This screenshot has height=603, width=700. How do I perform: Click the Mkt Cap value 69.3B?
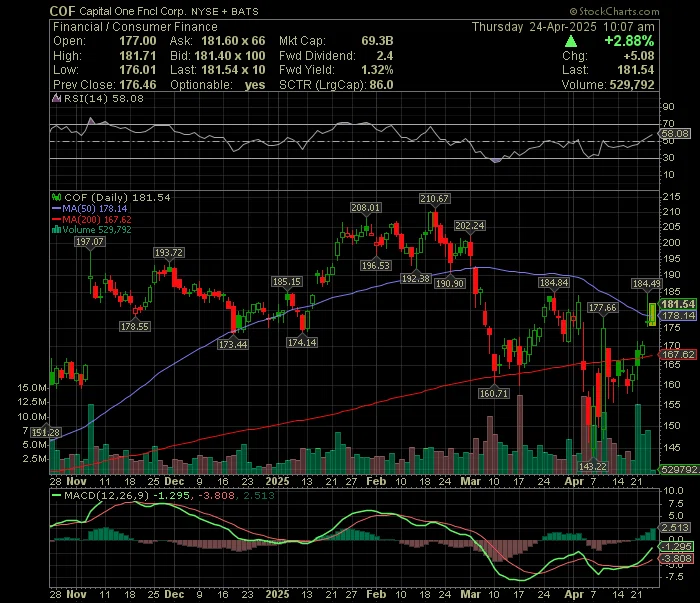pyautogui.click(x=377, y=41)
